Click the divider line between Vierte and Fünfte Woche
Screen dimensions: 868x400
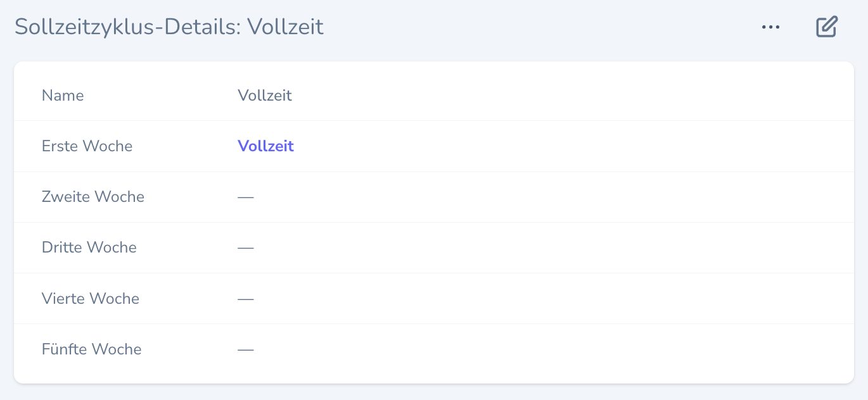(x=433, y=324)
